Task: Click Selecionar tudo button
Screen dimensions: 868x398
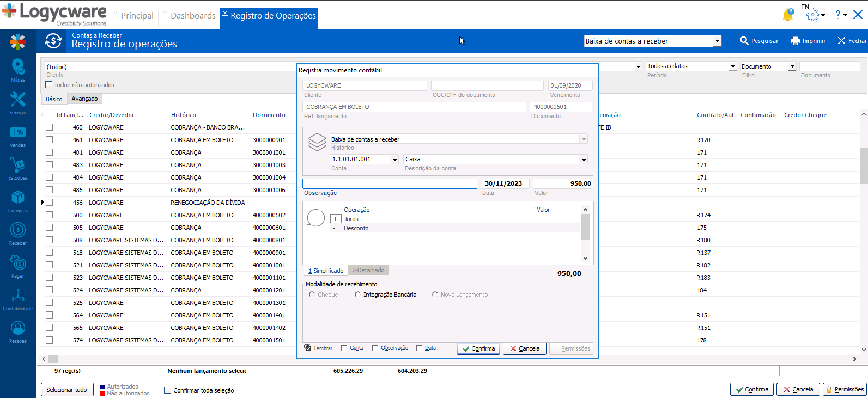Action: (x=66, y=390)
